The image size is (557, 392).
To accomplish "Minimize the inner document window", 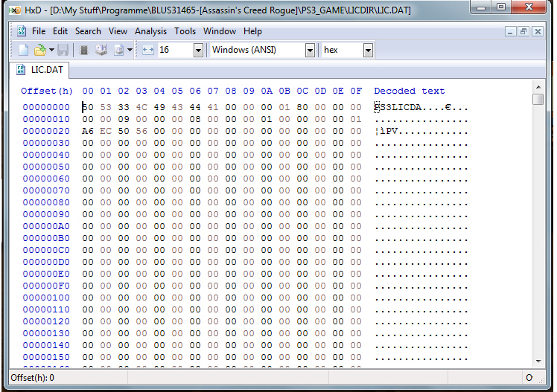I will coord(510,31).
